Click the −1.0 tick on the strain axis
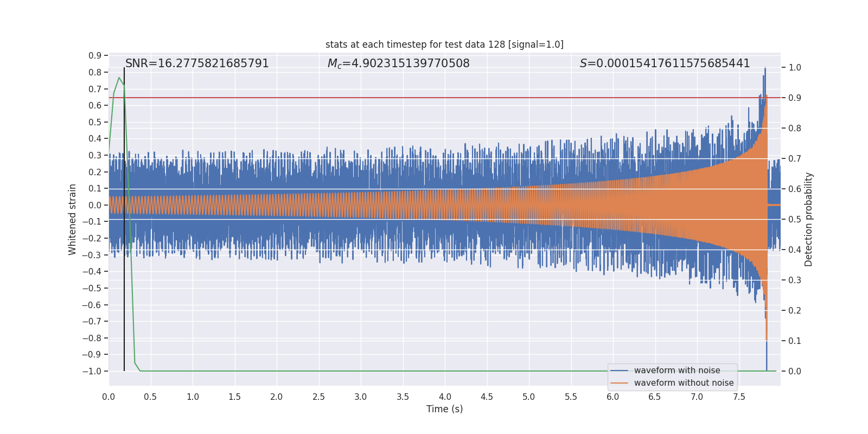 click(92, 372)
